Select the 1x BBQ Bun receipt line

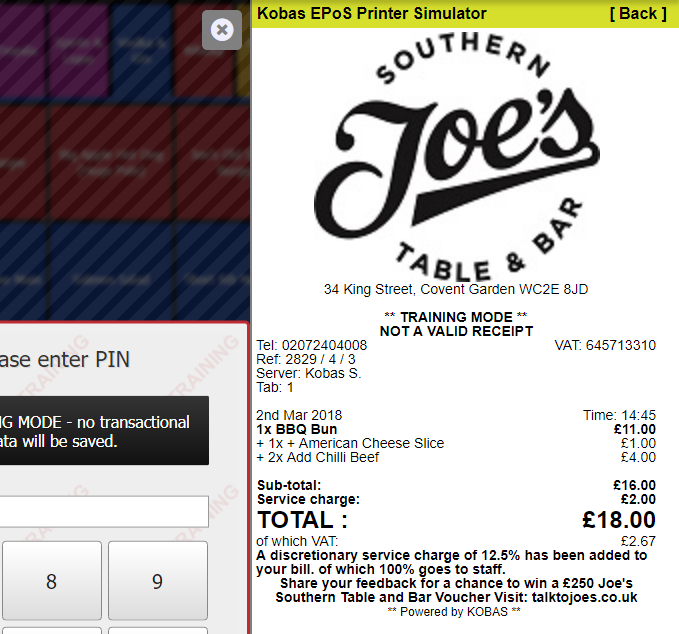[456, 429]
